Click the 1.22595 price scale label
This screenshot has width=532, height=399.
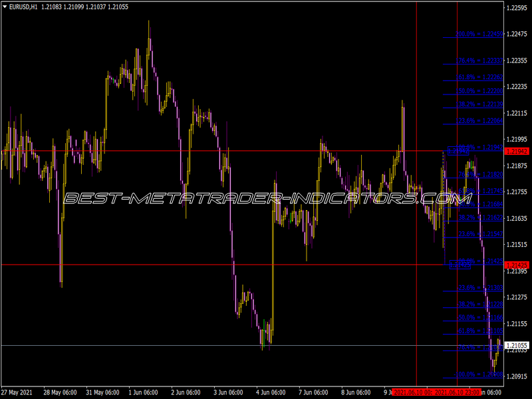click(x=517, y=8)
